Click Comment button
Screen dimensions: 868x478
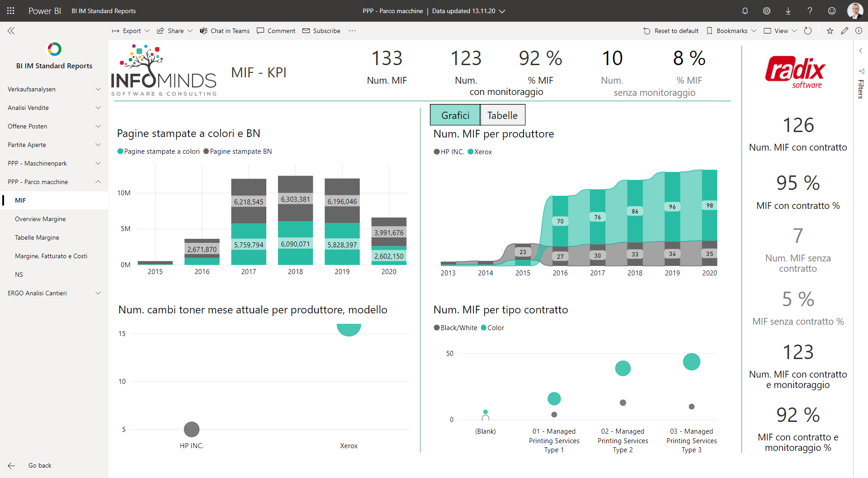276,31
